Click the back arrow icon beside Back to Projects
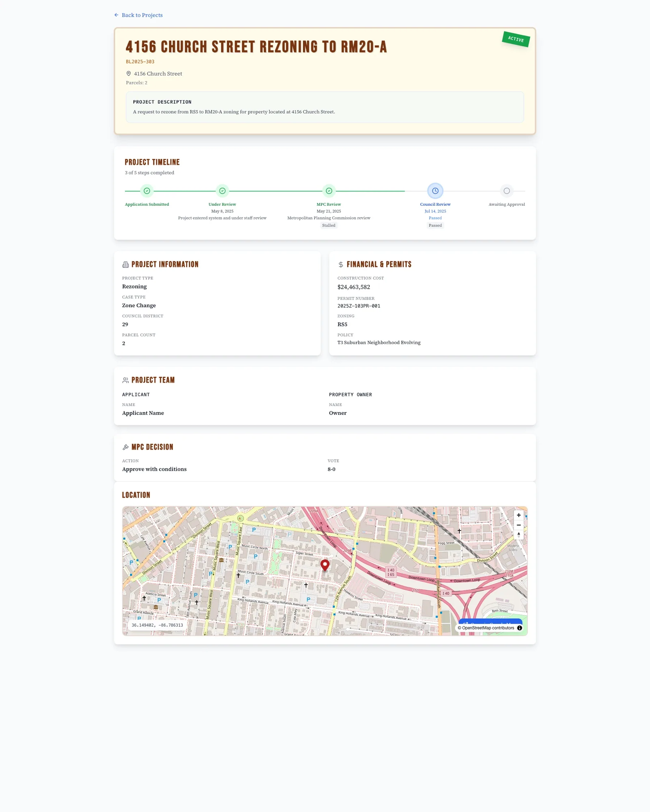This screenshot has width=650, height=812. pyautogui.click(x=116, y=15)
